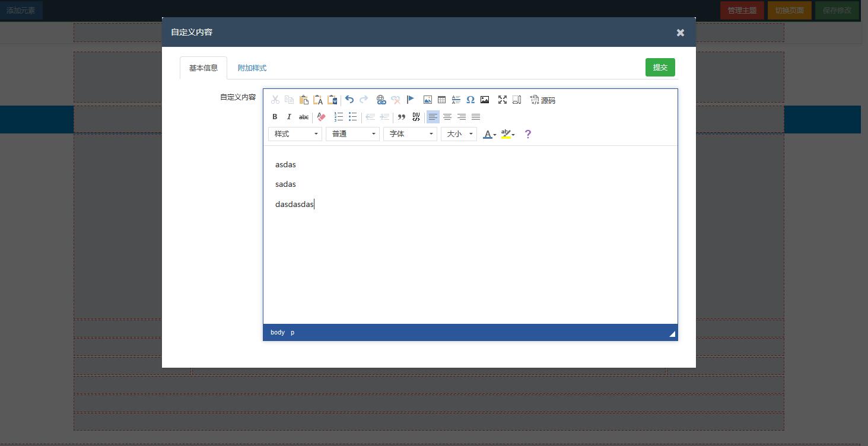Align text right

coord(462,117)
